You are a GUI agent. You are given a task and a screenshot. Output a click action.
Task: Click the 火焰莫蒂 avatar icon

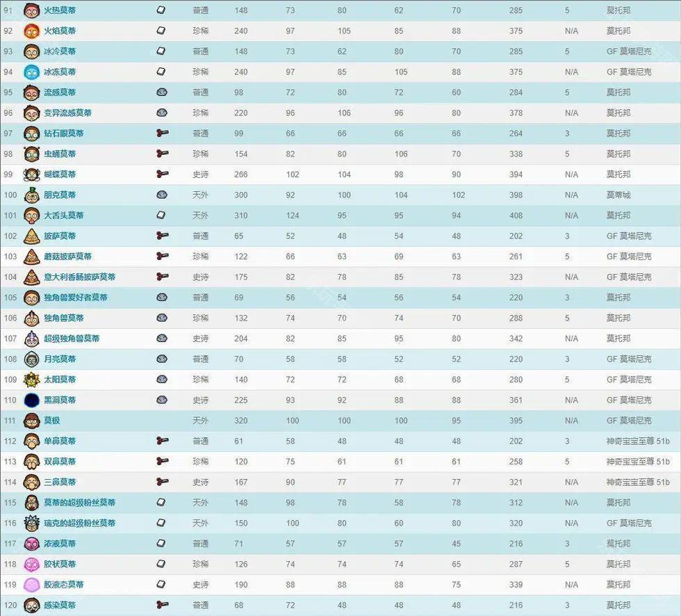(31, 31)
